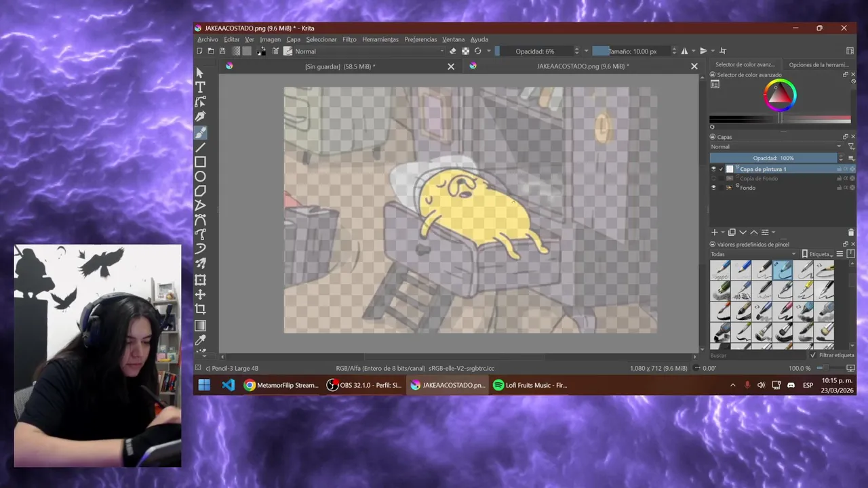Select the Freehand Path tool
The width and height of the screenshot is (868, 488).
[x=200, y=235]
